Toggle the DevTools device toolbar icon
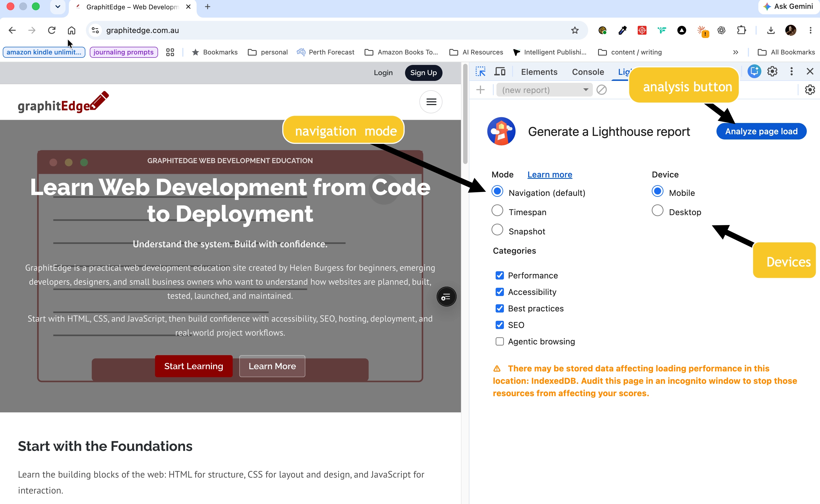The width and height of the screenshot is (820, 504). coord(500,72)
